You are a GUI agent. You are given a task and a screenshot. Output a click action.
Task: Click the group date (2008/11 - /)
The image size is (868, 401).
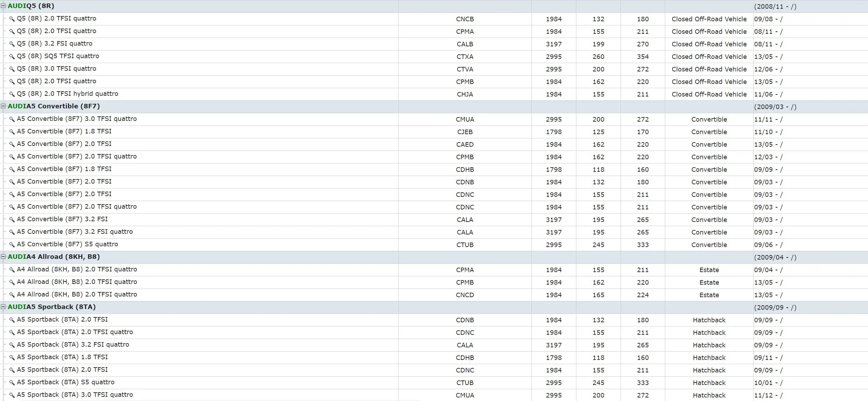tap(775, 7)
